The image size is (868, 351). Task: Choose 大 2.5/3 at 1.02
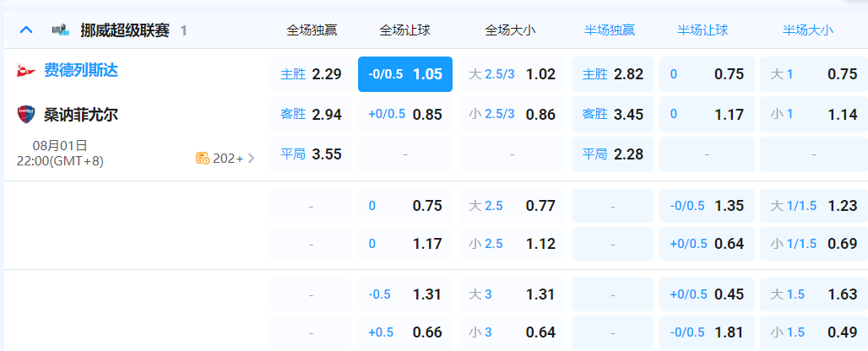point(512,74)
